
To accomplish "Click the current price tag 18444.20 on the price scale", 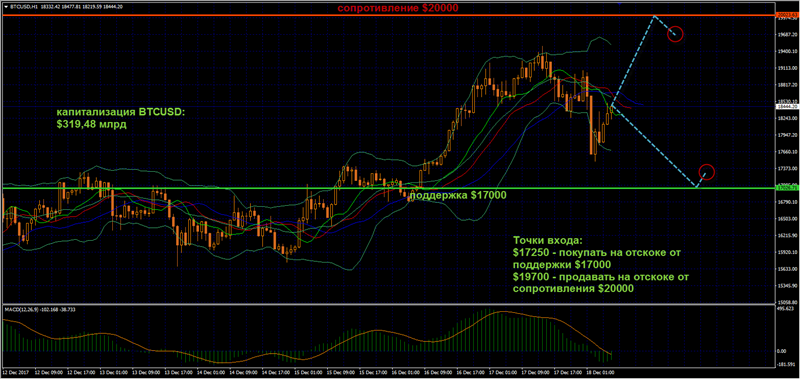I will pos(787,107).
